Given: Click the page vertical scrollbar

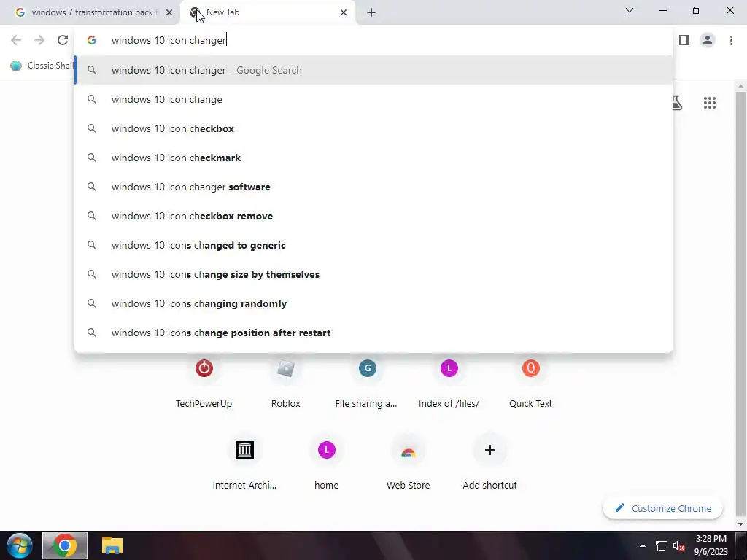Looking at the screenshot, I should pyautogui.click(x=740, y=305).
